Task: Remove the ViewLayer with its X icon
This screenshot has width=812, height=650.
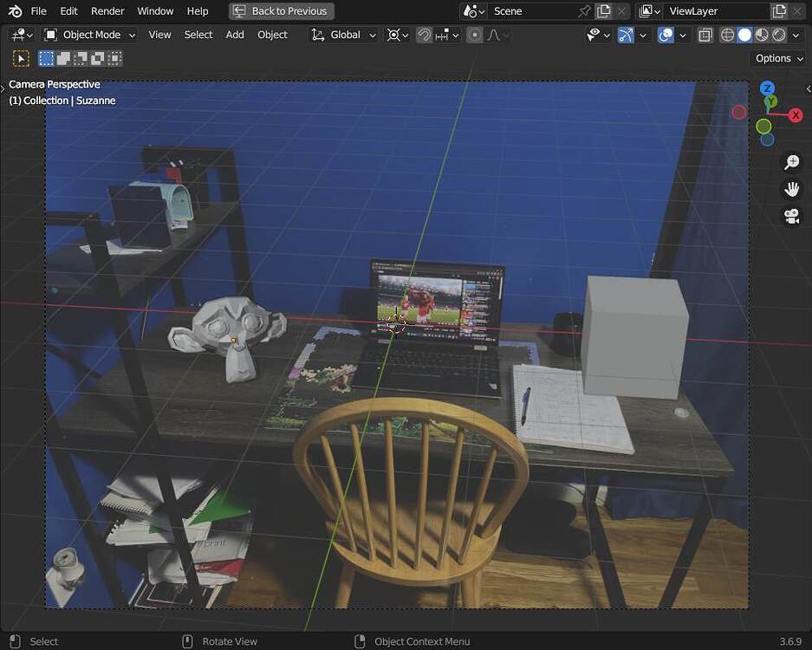Action: [797, 11]
